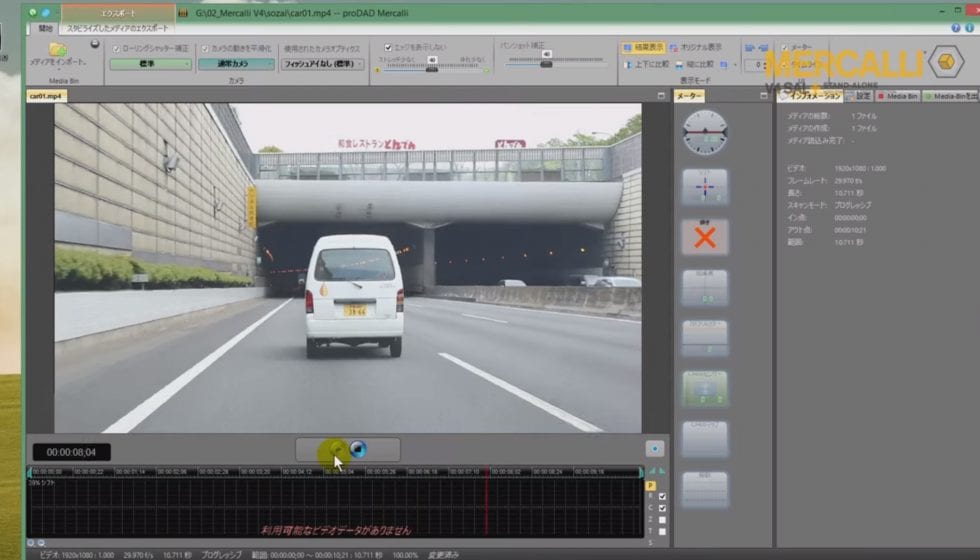
Task: Open the blue help question mark icon
Action: point(956,28)
